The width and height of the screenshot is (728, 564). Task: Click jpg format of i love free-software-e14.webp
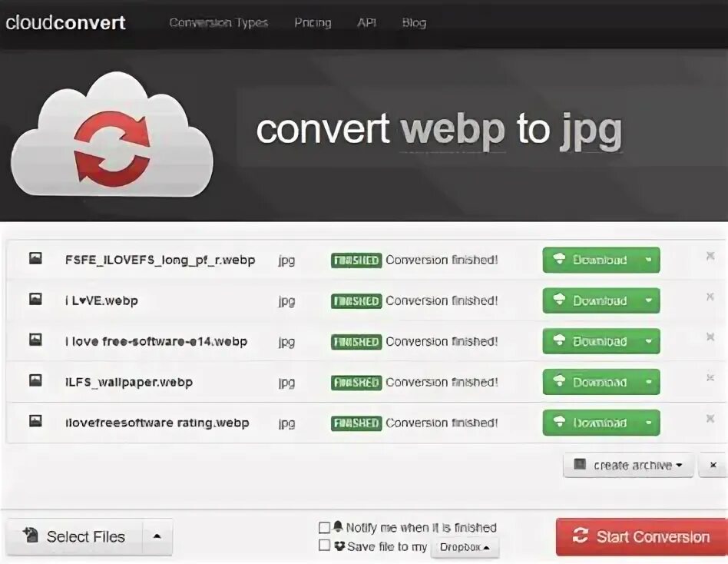[x=286, y=343]
